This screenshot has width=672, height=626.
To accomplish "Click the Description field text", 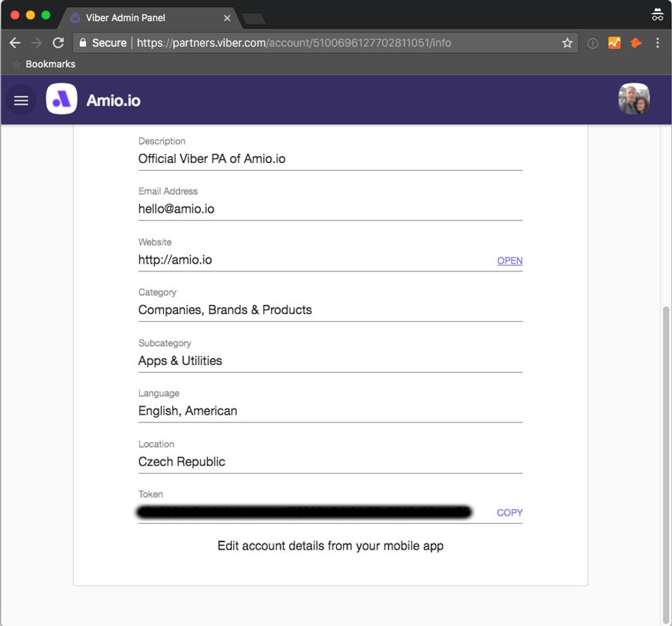I will 211,159.
